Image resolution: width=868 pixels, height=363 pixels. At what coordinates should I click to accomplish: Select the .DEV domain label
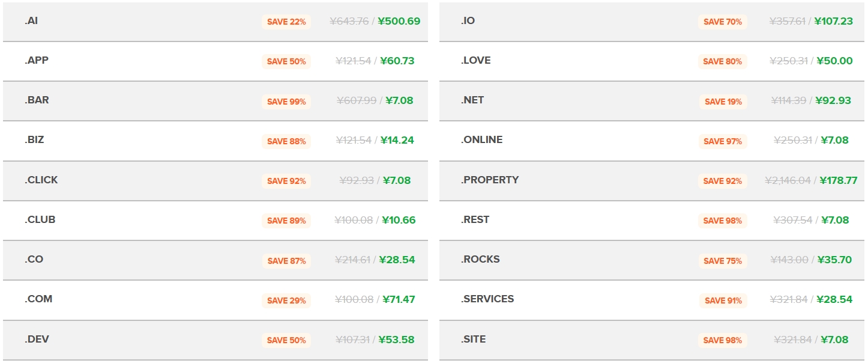point(37,340)
